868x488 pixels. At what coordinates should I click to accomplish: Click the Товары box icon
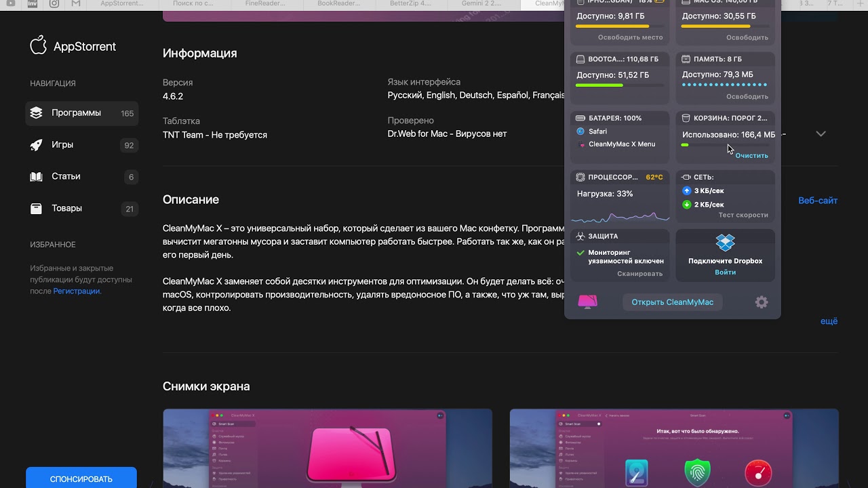pyautogui.click(x=37, y=209)
